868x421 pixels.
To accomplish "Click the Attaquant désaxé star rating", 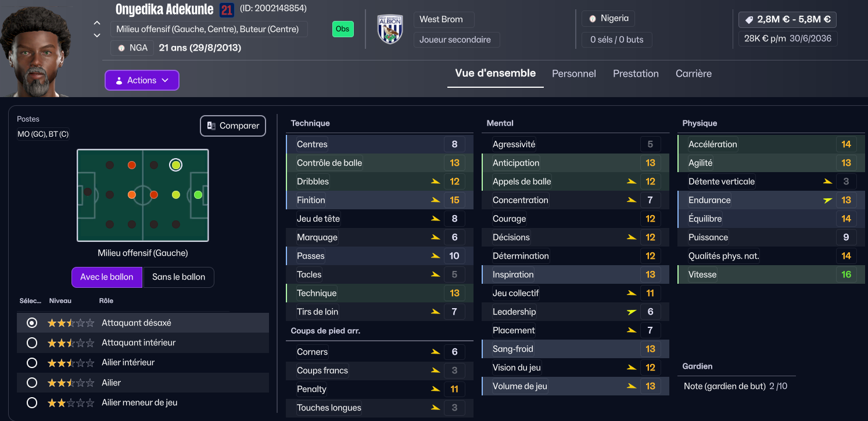I will 70,323.
